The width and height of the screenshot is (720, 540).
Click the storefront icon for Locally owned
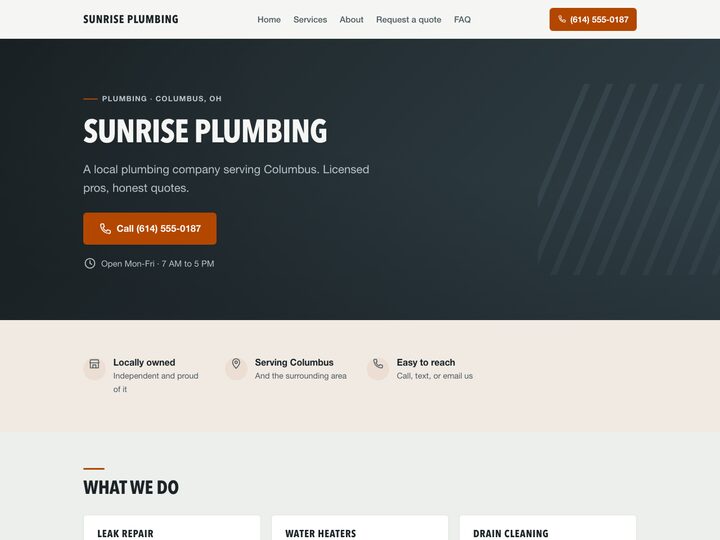(x=95, y=364)
